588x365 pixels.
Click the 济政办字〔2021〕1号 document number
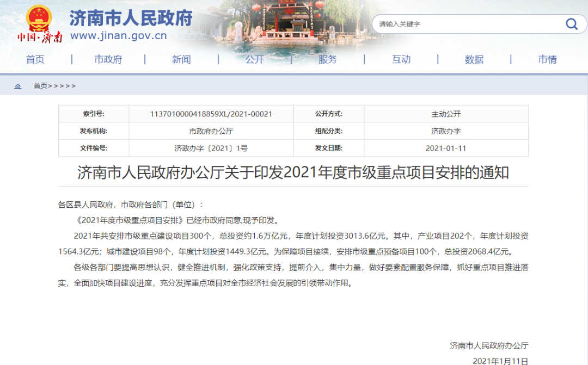click(212, 148)
